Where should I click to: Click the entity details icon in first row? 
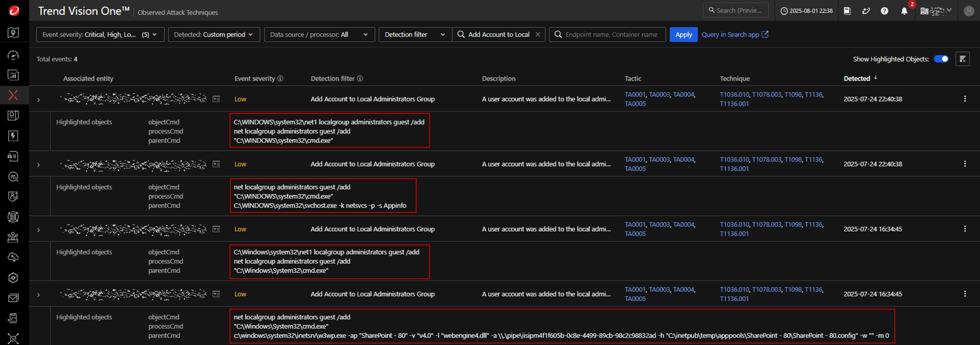coord(216,99)
